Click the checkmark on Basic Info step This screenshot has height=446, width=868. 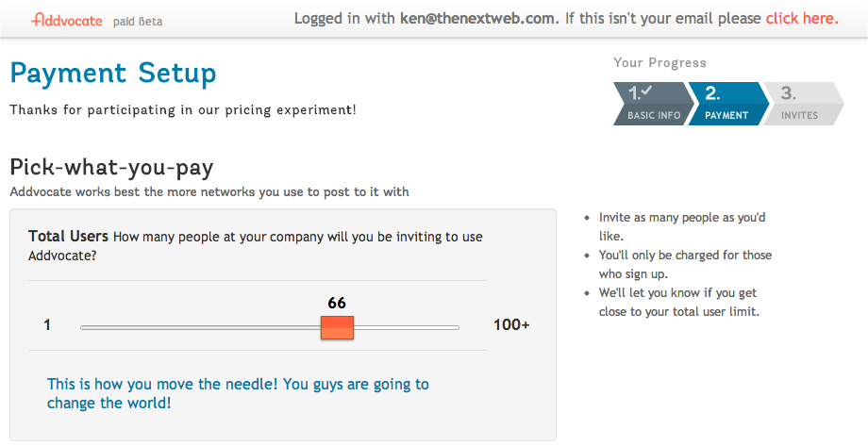[646, 91]
